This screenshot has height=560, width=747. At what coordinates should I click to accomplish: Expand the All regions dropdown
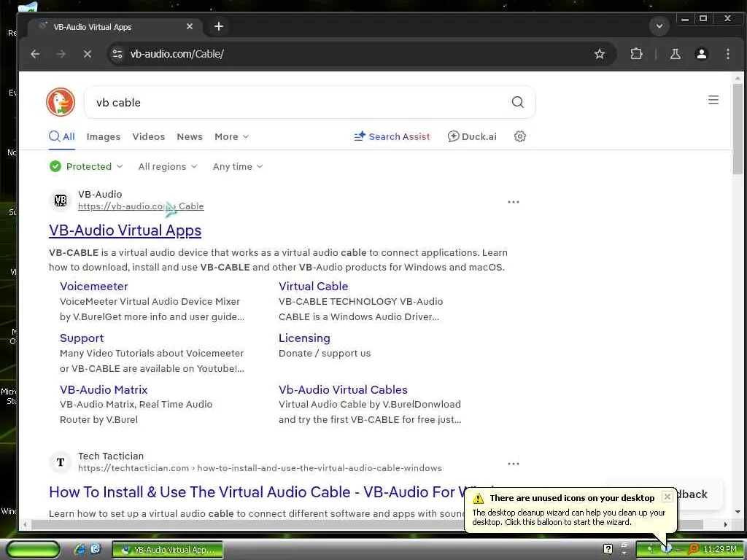click(x=167, y=167)
